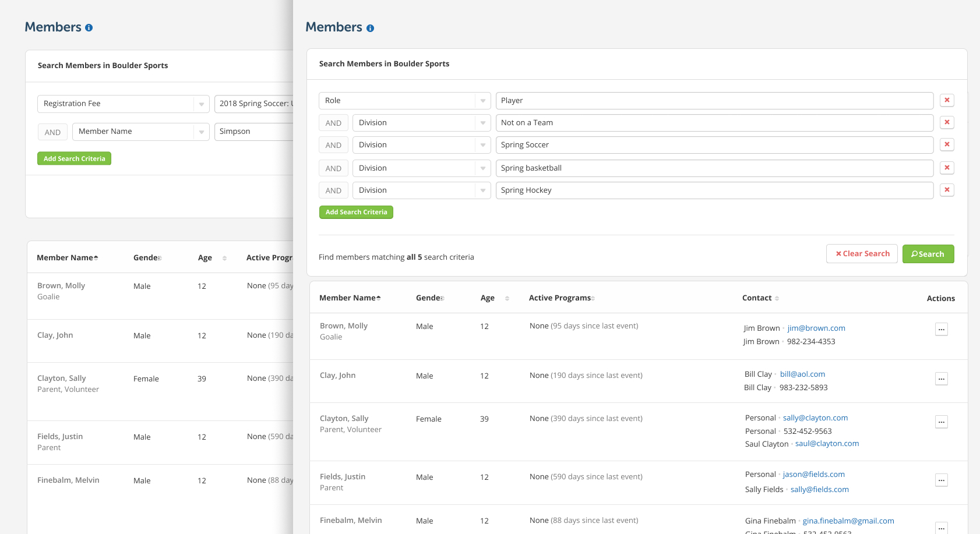Sort by Active Programs column header
The image size is (980, 534).
click(x=562, y=298)
